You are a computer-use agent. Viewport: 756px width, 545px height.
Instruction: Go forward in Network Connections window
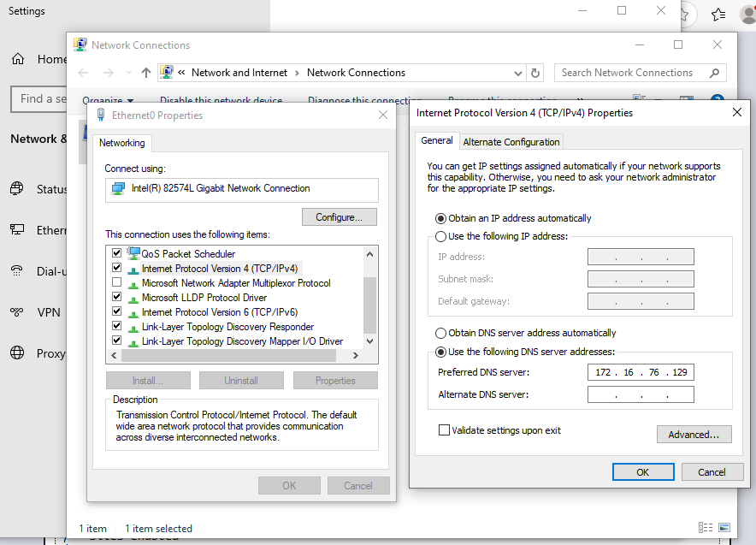(x=109, y=73)
